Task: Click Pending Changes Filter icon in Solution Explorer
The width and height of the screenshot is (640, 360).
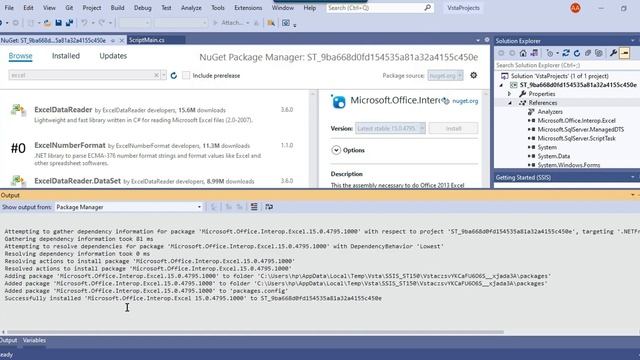Action: click(550, 53)
